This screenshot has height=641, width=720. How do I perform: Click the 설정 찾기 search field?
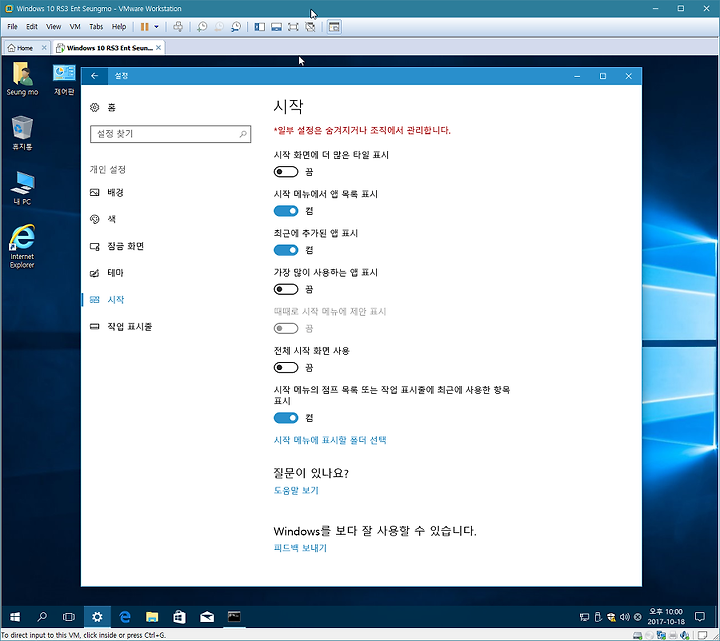point(170,134)
